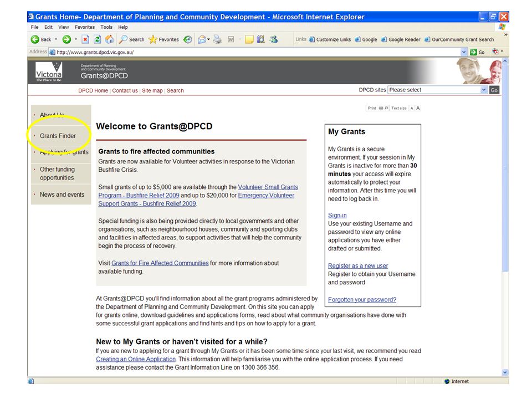Screen dimensions: 532x399
Task: Click the Mail envelope icon
Action: [x=202, y=40]
